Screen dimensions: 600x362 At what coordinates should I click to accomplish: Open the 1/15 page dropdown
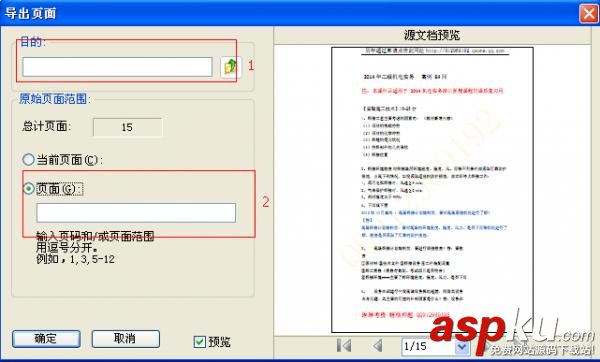tap(462, 347)
